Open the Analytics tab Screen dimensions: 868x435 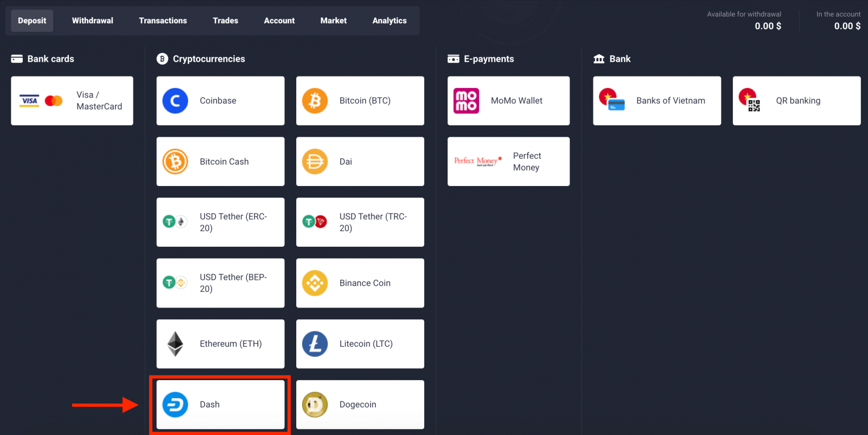tap(390, 21)
